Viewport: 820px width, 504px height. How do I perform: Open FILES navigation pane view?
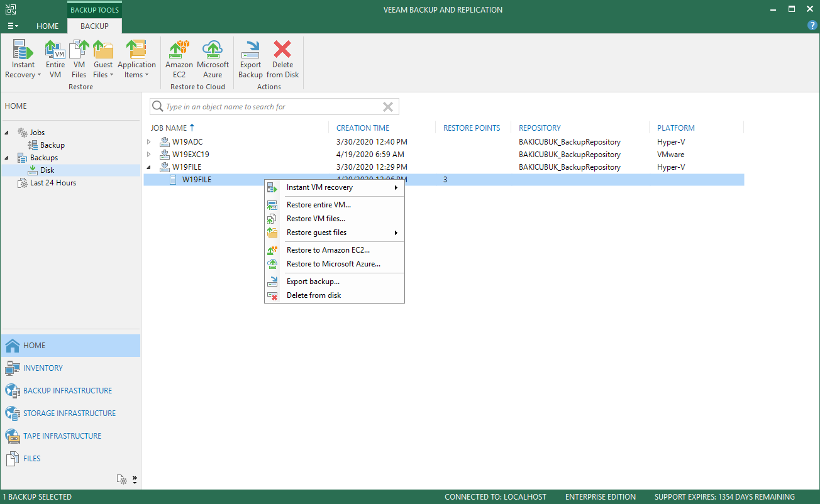70,459
